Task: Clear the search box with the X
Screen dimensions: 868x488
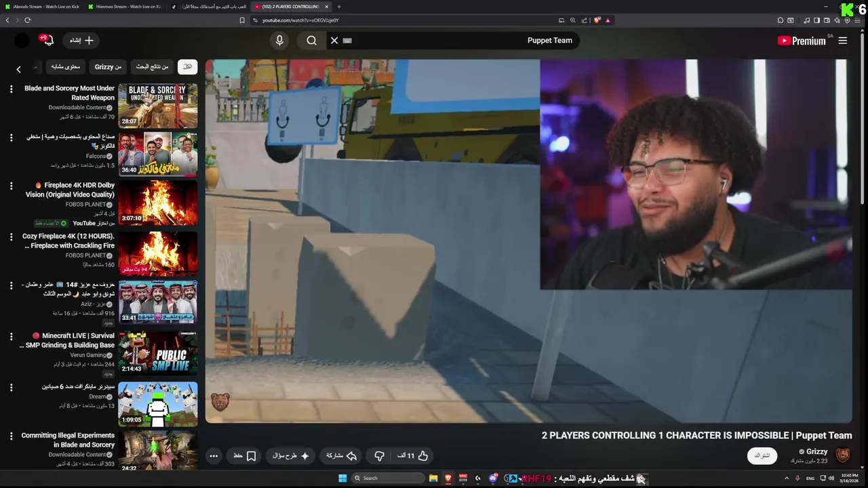Action: pos(334,41)
